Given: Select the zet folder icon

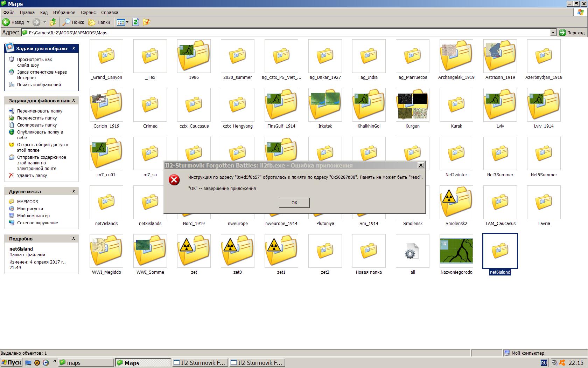Looking at the screenshot, I should coord(194,251).
